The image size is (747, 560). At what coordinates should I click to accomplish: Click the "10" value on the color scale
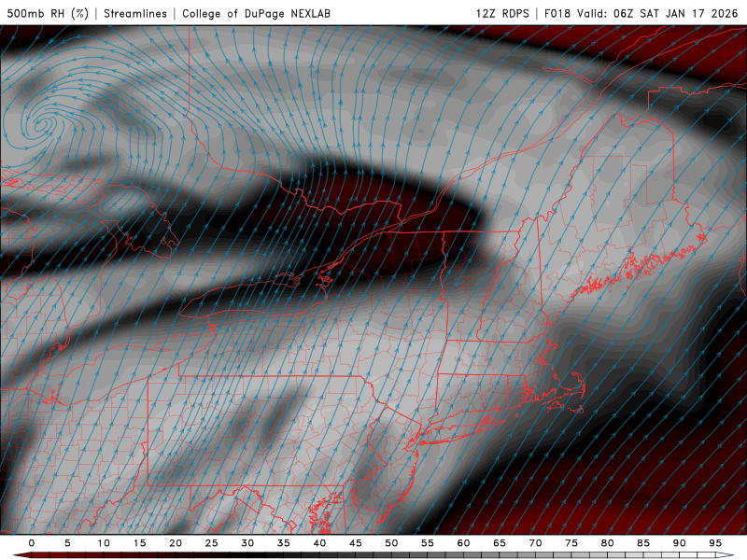[x=104, y=543]
